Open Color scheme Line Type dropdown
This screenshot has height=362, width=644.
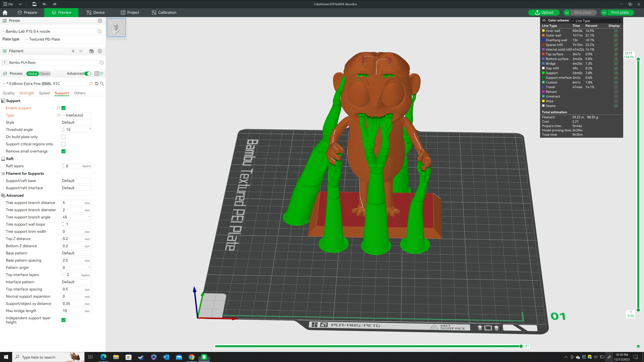tap(596, 21)
